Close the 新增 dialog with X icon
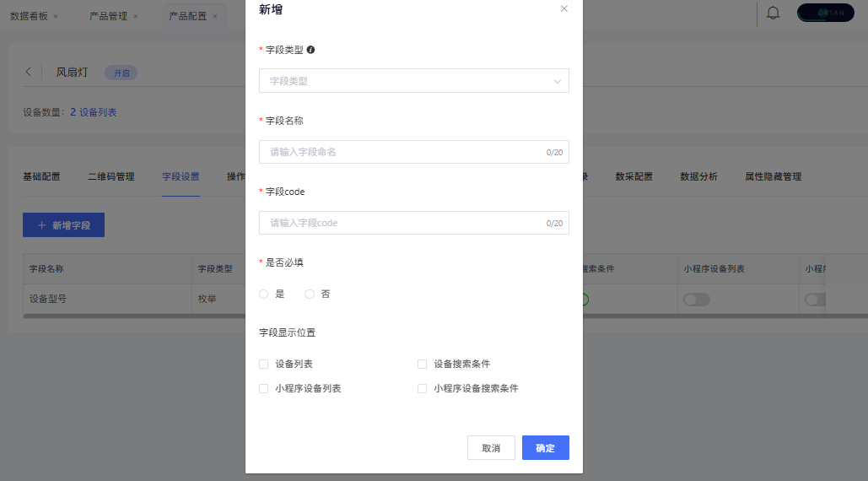868x481 pixels. click(x=563, y=8)
